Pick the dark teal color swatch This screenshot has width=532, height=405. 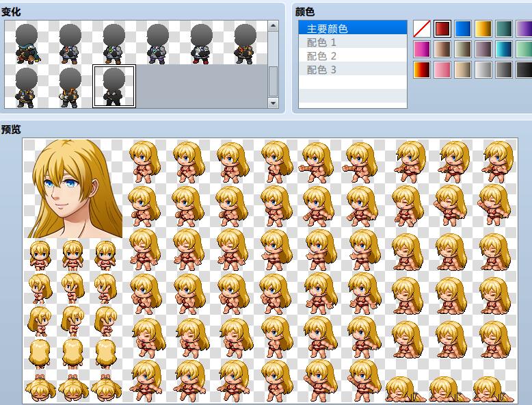click(503, 29)
